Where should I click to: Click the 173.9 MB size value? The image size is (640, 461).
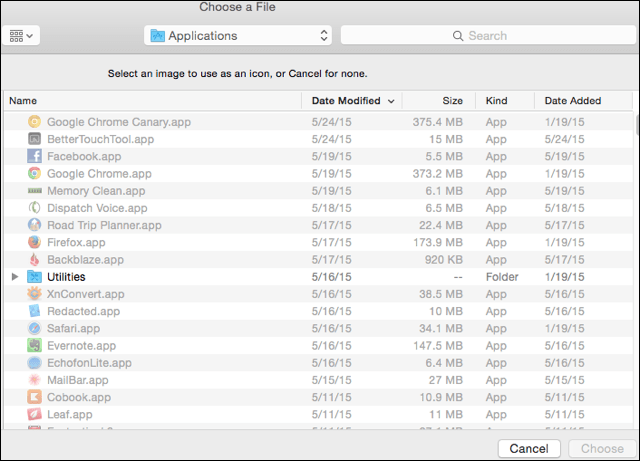(x=438, y=242)
